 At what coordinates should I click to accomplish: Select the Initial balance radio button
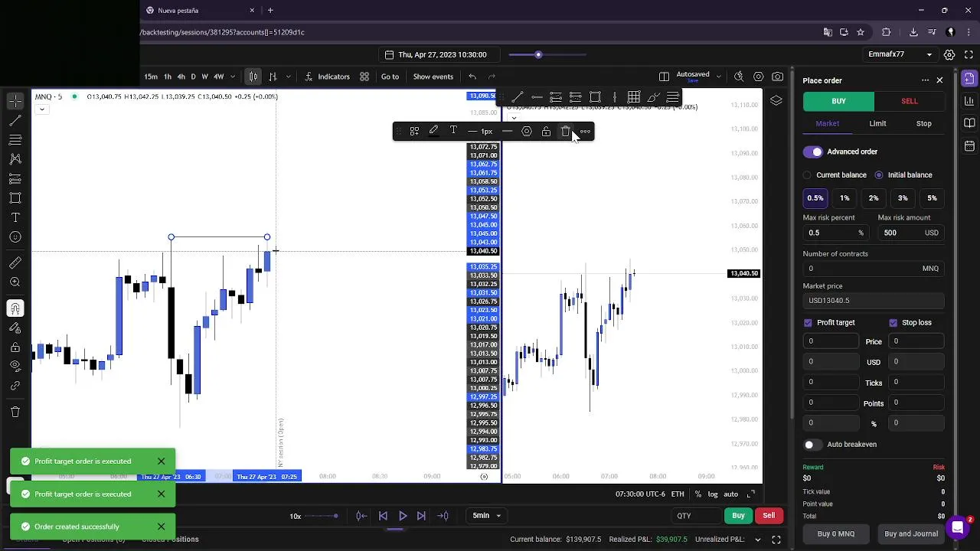[878, 175]
